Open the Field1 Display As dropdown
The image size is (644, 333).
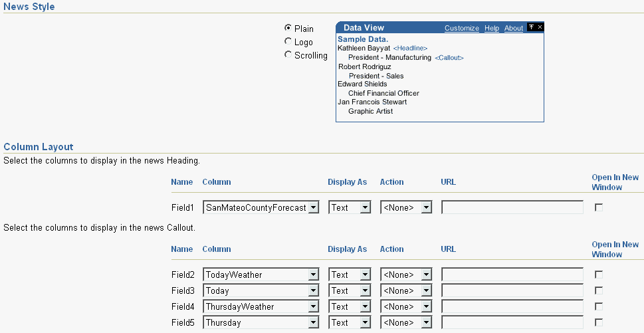pos(350,207)
